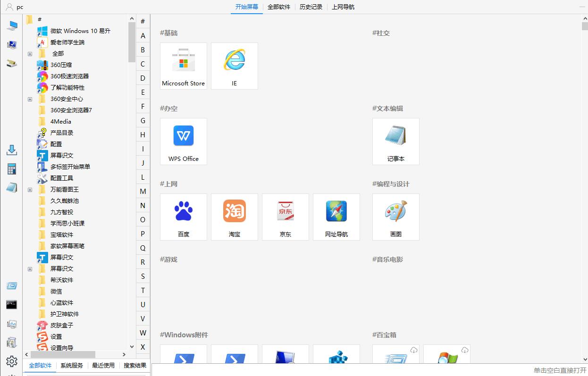Open the Microsoft Store tile
Viewport: 588px width, 376px height.
[x=184, y=66]
